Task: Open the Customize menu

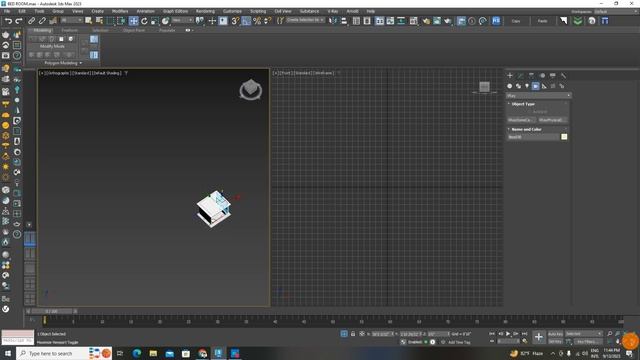Action: [232, 11]
